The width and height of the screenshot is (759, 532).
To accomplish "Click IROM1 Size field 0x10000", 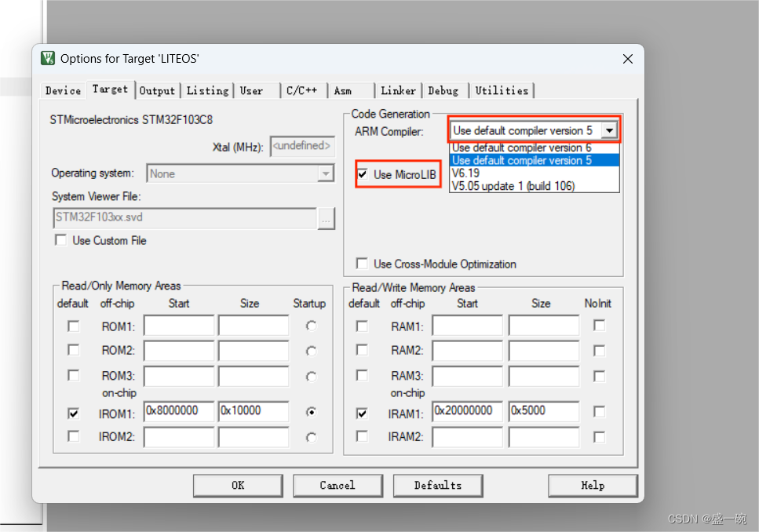I will (x=254, y=411).
